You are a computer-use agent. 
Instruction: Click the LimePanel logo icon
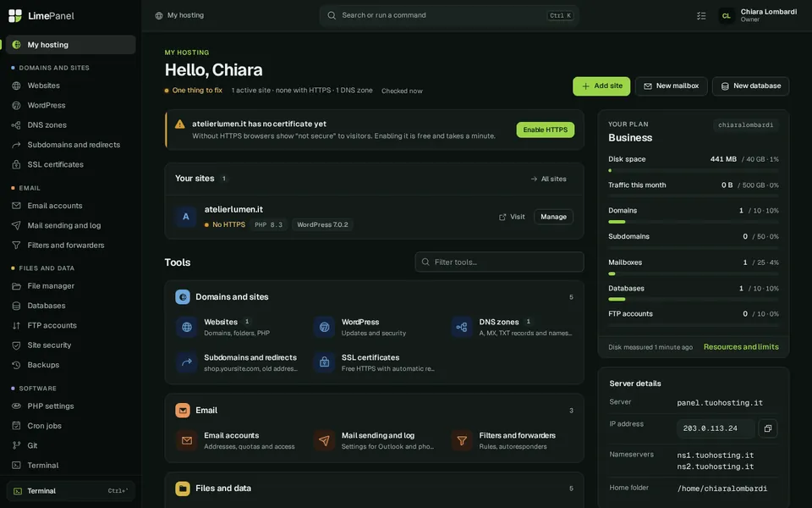coord(15,15)
